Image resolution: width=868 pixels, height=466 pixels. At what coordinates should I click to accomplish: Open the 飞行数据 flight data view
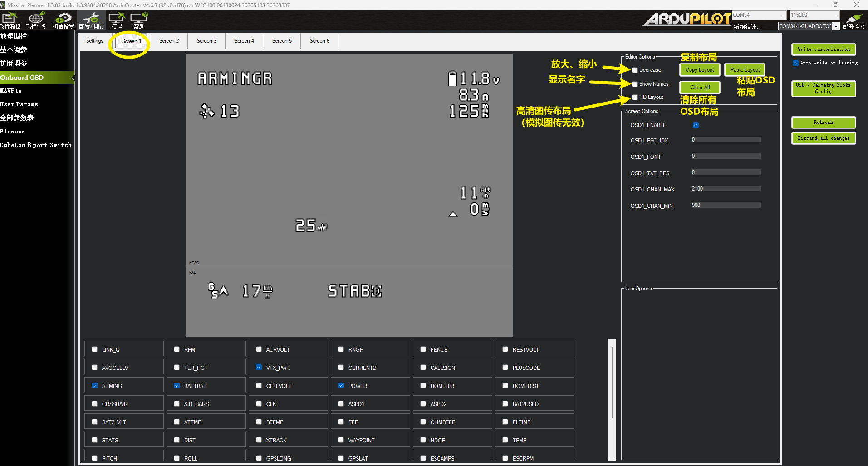point(10,20)
